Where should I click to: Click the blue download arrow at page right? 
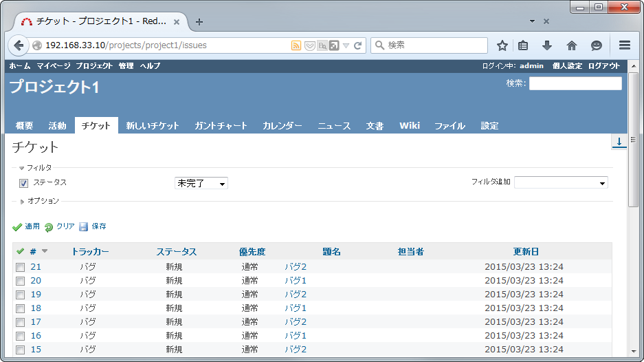click(x=619, y=142)
